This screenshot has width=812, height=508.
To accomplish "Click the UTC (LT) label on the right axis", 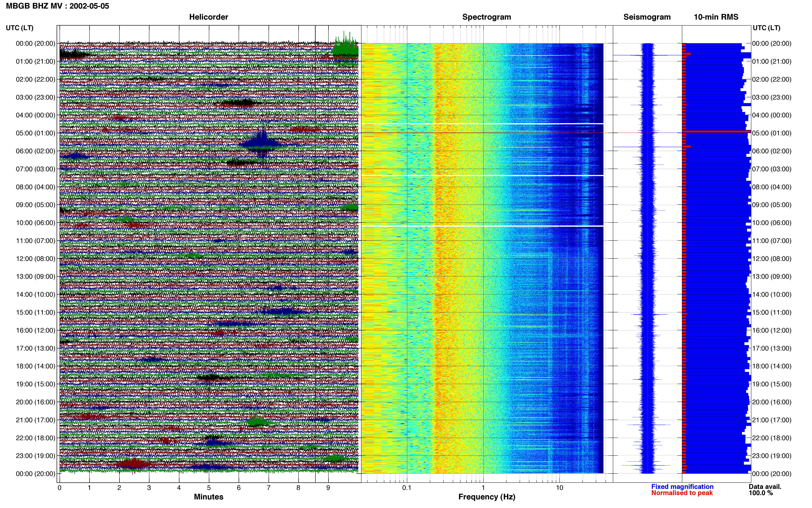I will [766, 28].
